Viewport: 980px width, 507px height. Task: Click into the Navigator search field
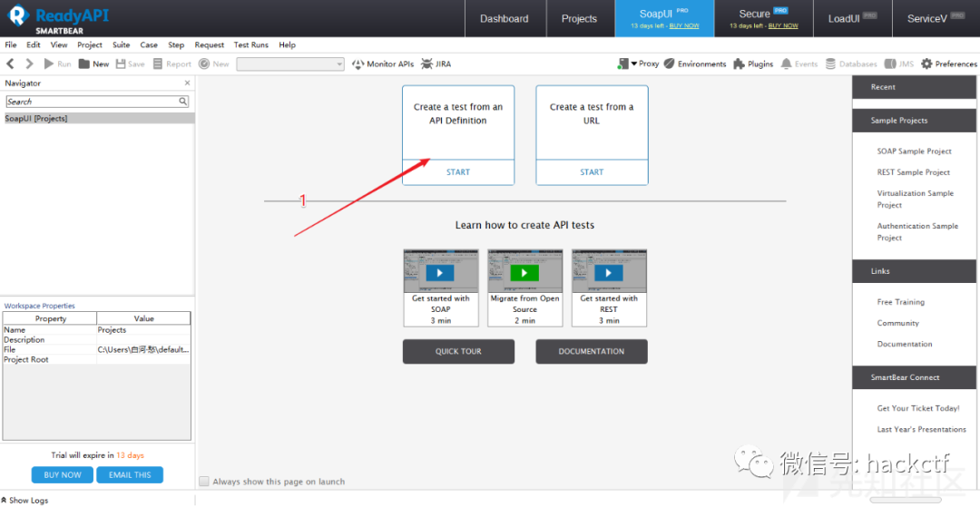click(97, 102)
